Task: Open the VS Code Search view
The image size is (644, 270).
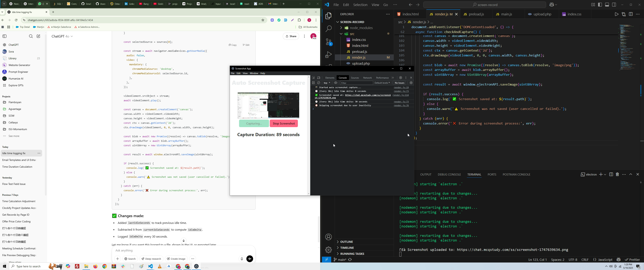Action: [x=328, y=29]
